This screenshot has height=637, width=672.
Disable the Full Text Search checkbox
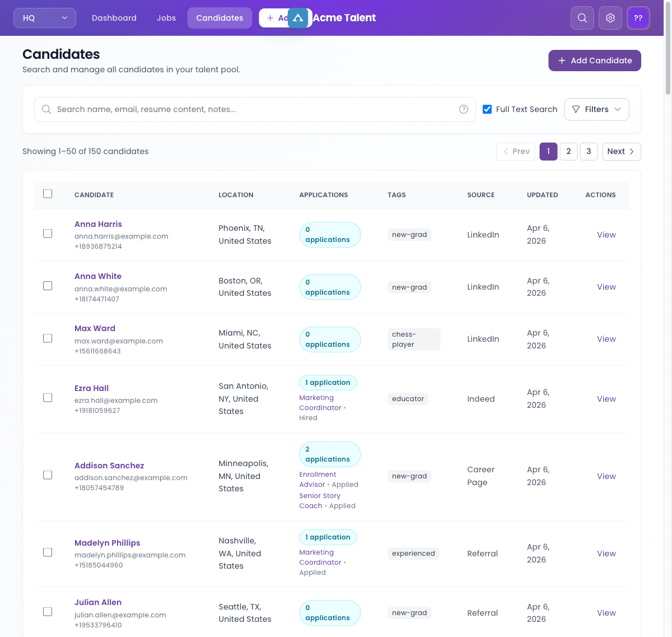tap(487, 109)
